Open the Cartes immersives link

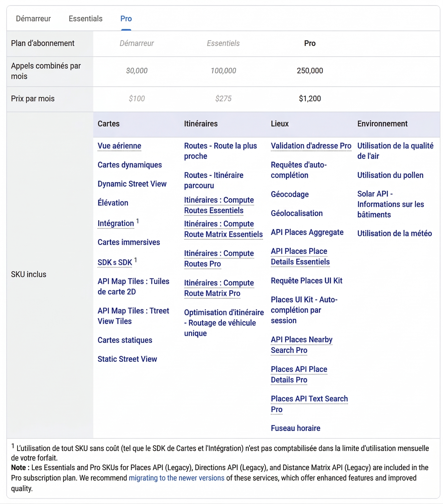coord(129,242)
